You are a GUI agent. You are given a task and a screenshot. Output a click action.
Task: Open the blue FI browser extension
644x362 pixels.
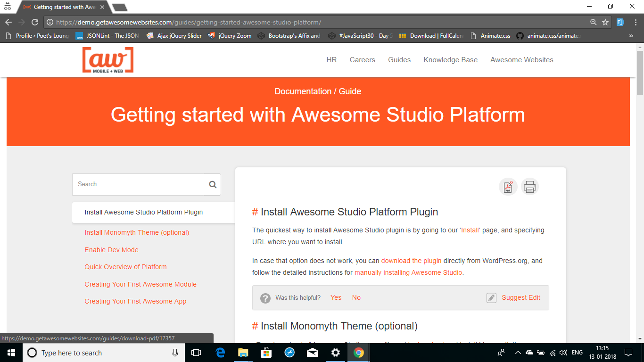tap(620, 22)
